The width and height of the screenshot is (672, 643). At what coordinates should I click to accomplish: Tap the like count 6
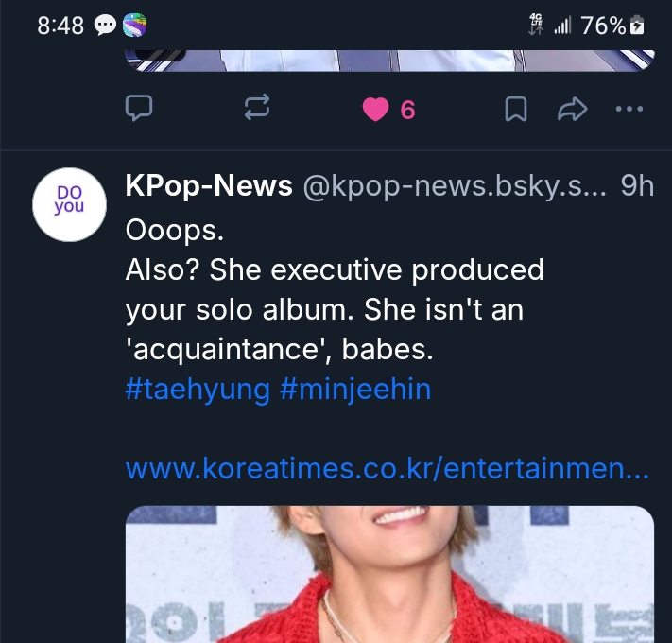coord(407,111)
